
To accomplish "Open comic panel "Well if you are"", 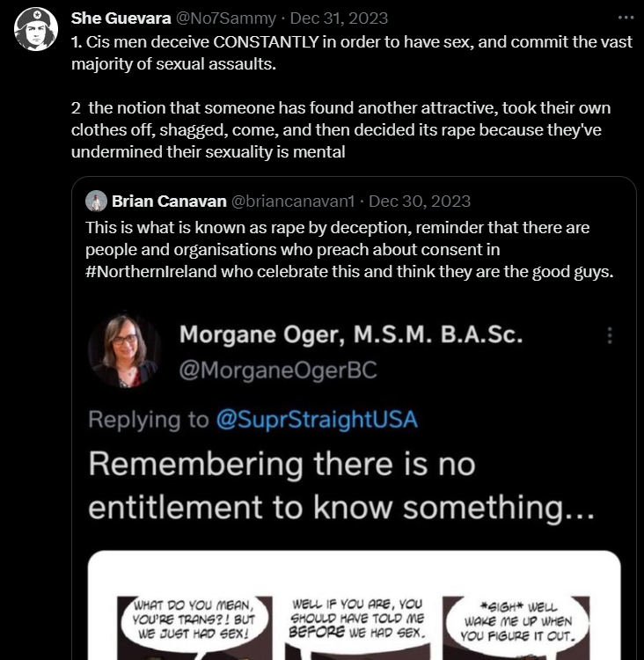I will coord(358,623).
